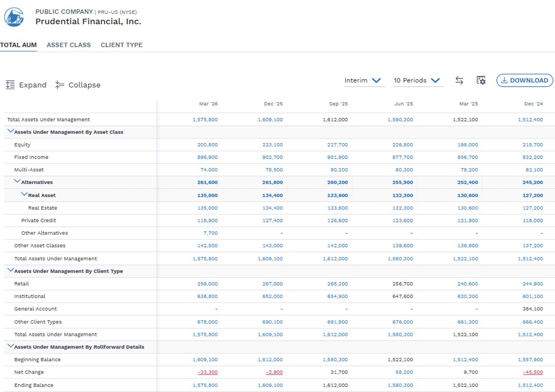This screenshot has height=392, width=555.
Task: Click the Expand rows icon
Action: pyautogui.click(x=10, y=85)
